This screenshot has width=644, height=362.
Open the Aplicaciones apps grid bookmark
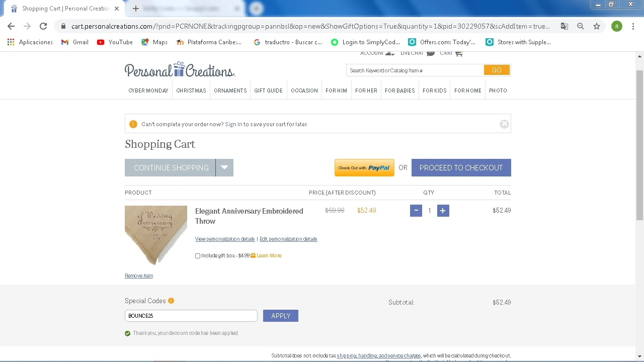coord(30,42)
